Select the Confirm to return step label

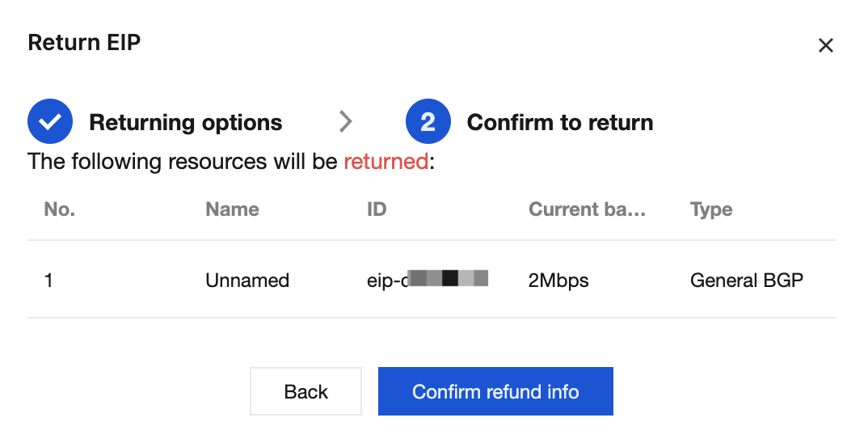[x=559, y=122]
